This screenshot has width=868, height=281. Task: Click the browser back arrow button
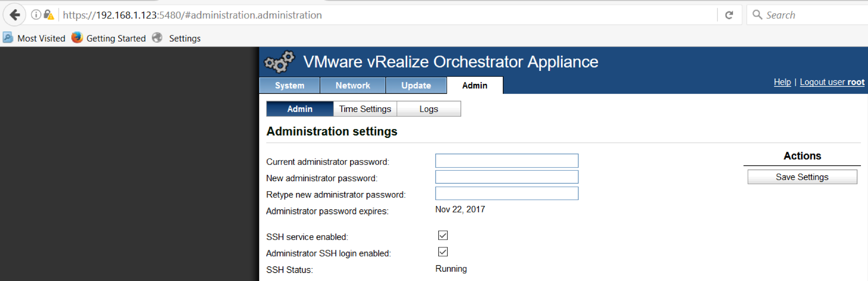point(15,15)
